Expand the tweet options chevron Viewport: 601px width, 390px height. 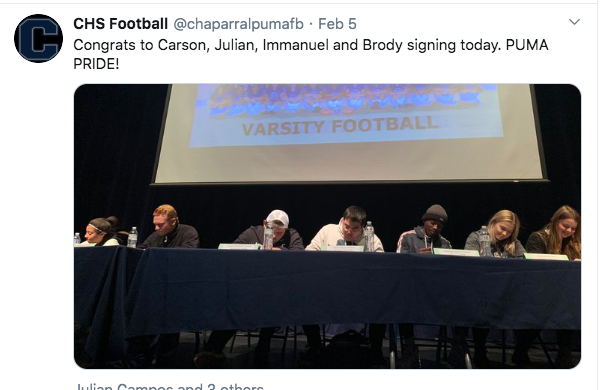click(574, 22)
